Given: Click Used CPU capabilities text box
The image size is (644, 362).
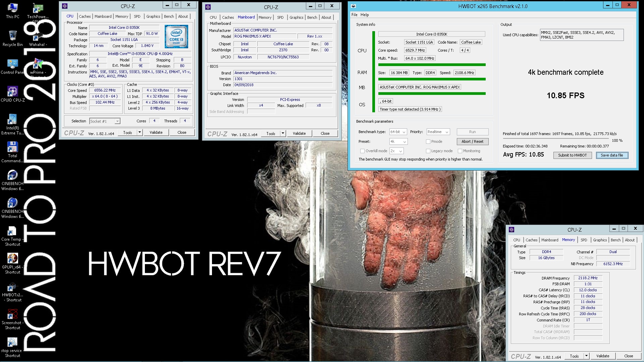Looking at the screenshot, I should click(x=582, y=35).
